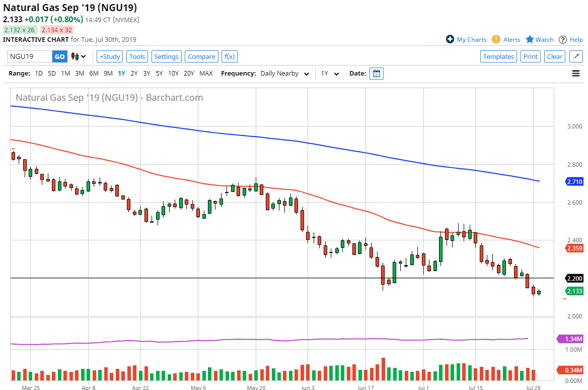This screenshot has height=390, width=588.
Task: Click the Watch star icon
Action: click(x=530, y=39)
